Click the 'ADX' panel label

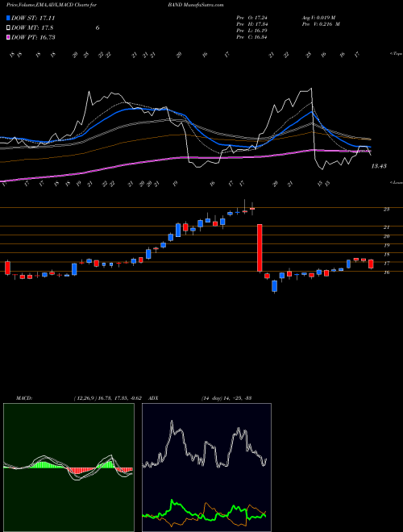(x=153, y=398)
